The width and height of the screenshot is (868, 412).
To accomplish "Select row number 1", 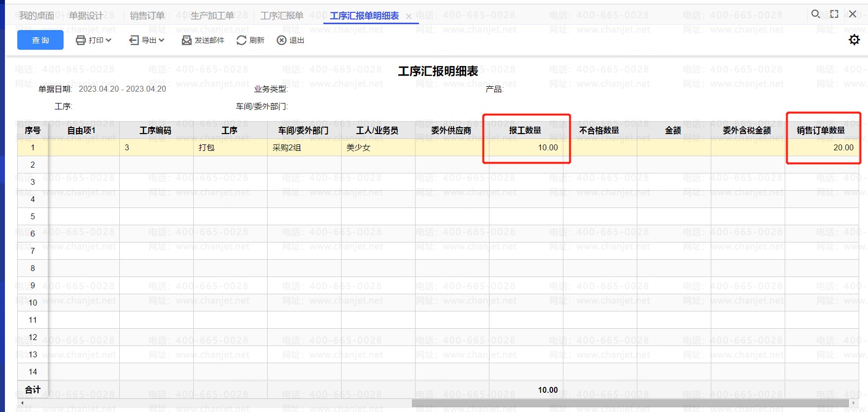I will pos(33,147).
